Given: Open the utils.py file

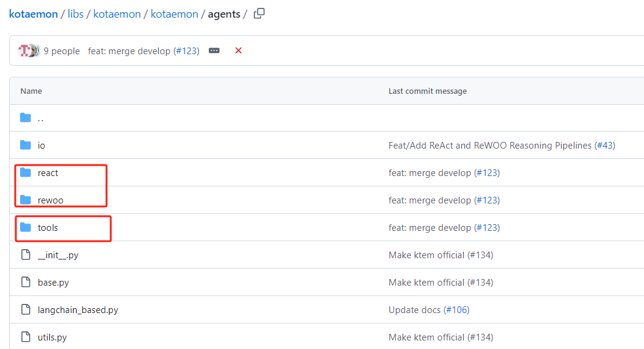Looking at the screenshot, I should click(x=52, y=337).
